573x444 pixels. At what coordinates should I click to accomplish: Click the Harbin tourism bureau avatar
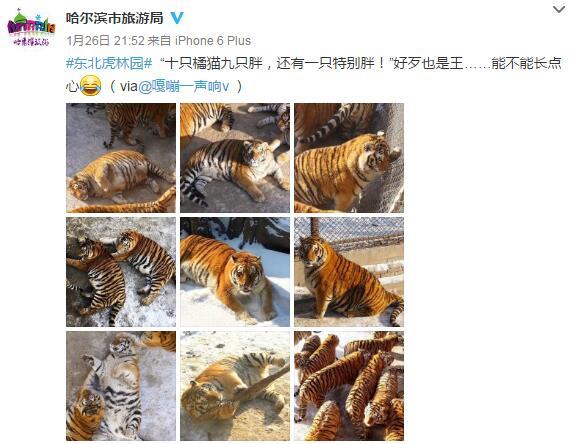point(31,28)
